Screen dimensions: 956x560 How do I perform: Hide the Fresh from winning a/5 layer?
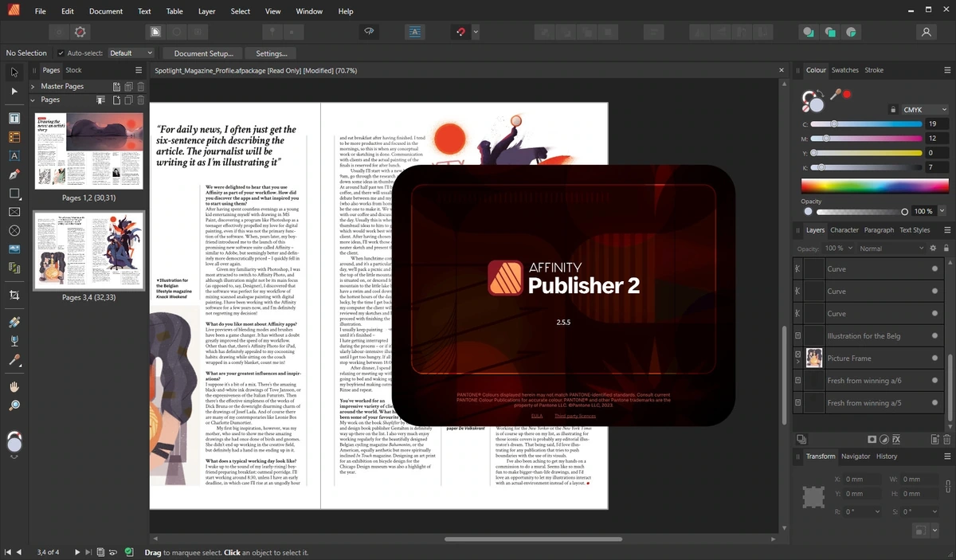(935, 403)
